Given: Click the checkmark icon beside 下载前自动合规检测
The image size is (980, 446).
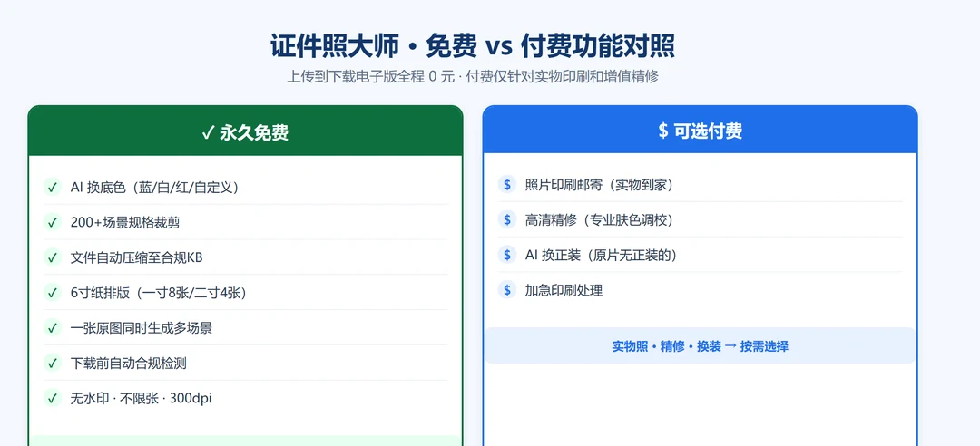Looking at the screenshot, I should [53, 363].
